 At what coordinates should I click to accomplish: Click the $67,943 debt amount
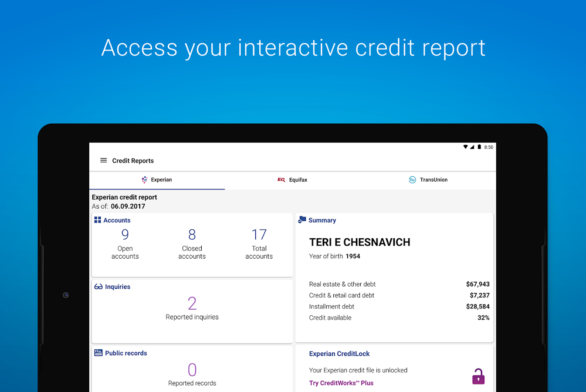coord(478,284)
